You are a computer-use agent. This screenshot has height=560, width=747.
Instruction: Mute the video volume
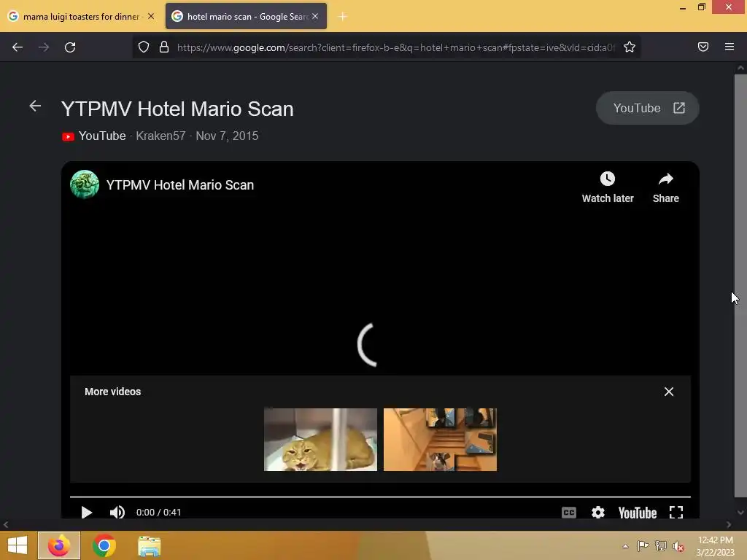tap(117, 513)
